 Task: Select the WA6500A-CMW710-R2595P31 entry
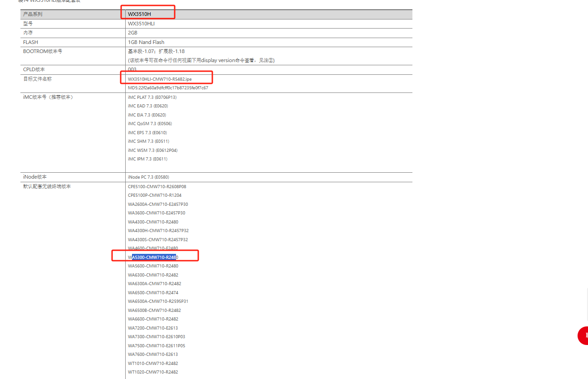(x=158, y=301)
